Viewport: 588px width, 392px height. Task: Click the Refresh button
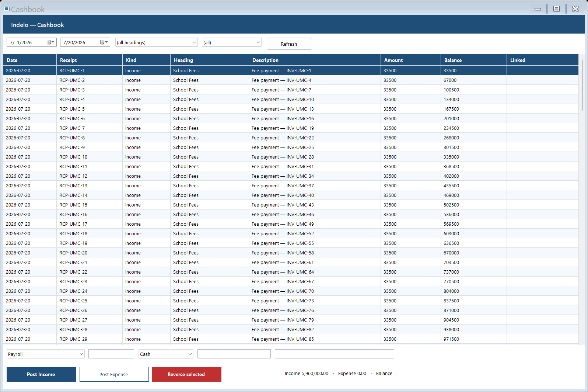point(289,44)
